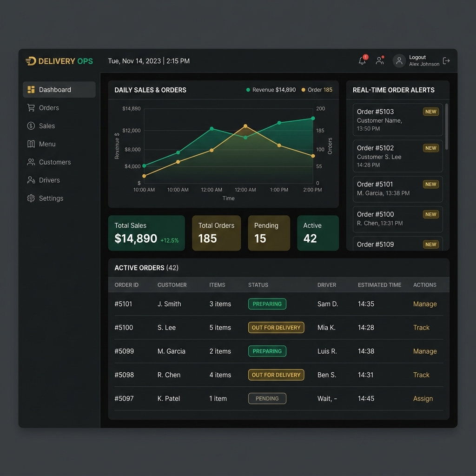Image resolution: width=476 pixels, height=476 pixels.
Task: Toggle the Revenue series in chart legend
Action: pos(271,90)
